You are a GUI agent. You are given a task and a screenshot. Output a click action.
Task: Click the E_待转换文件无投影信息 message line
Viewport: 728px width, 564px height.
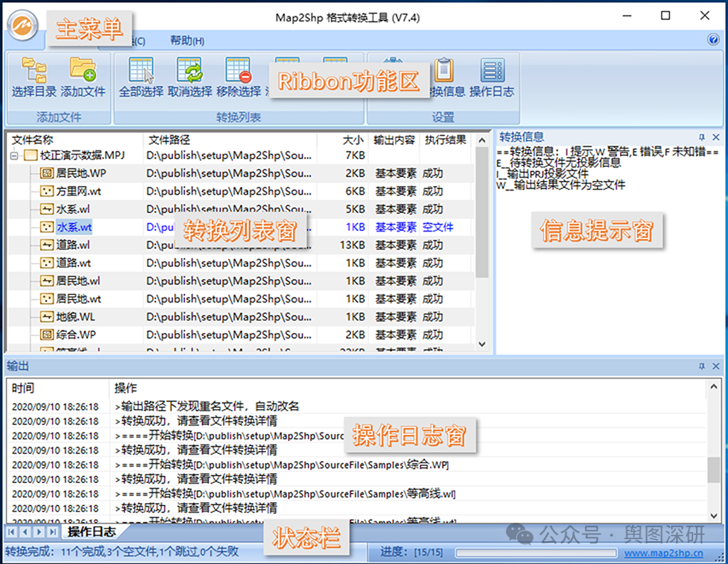click(x=559, y=163)
